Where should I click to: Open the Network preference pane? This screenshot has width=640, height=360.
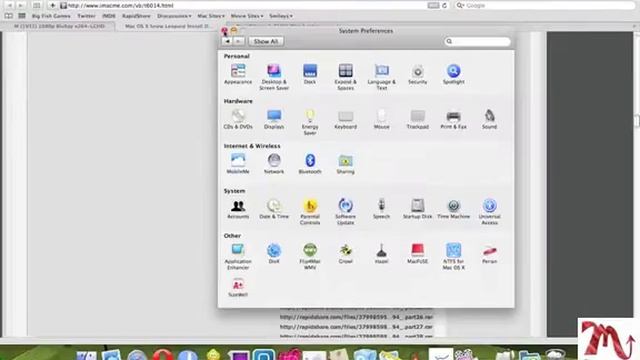pyautogui.click(x=274, y=164)
